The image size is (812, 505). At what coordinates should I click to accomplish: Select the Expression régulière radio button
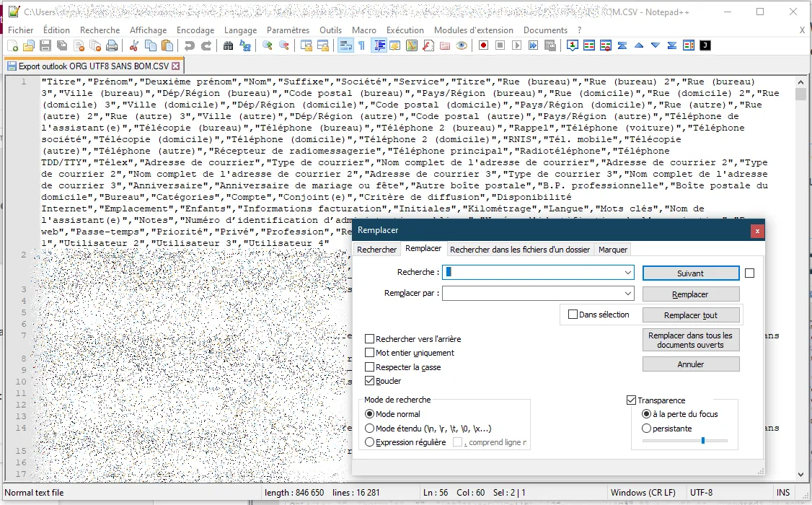(369, 442)
